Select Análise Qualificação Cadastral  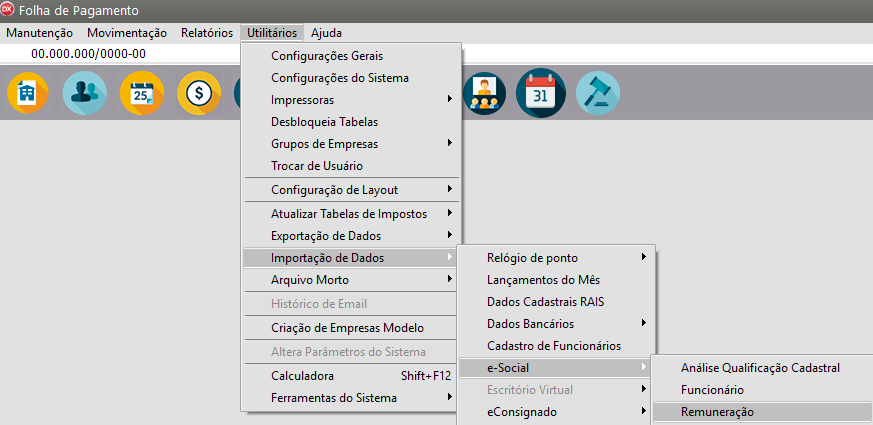[x=760, y=368]
